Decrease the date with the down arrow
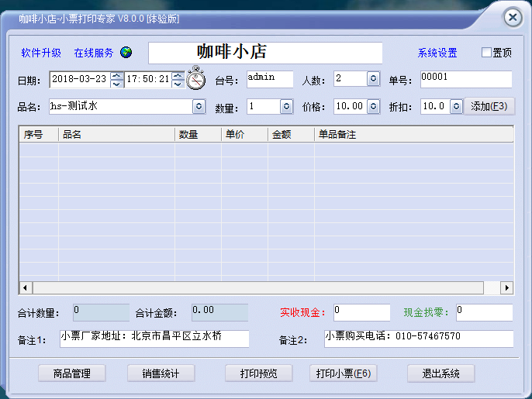 (x=116, y=84)
